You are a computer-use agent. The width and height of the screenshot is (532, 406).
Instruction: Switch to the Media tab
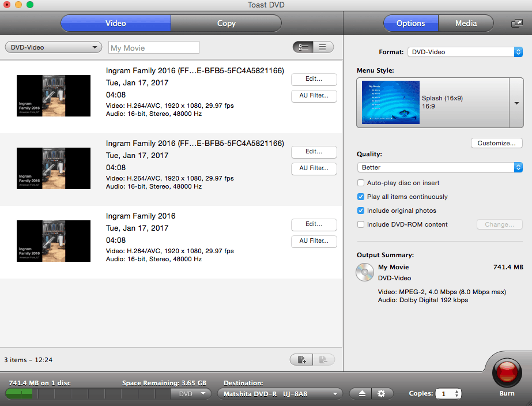coord(466,23)
